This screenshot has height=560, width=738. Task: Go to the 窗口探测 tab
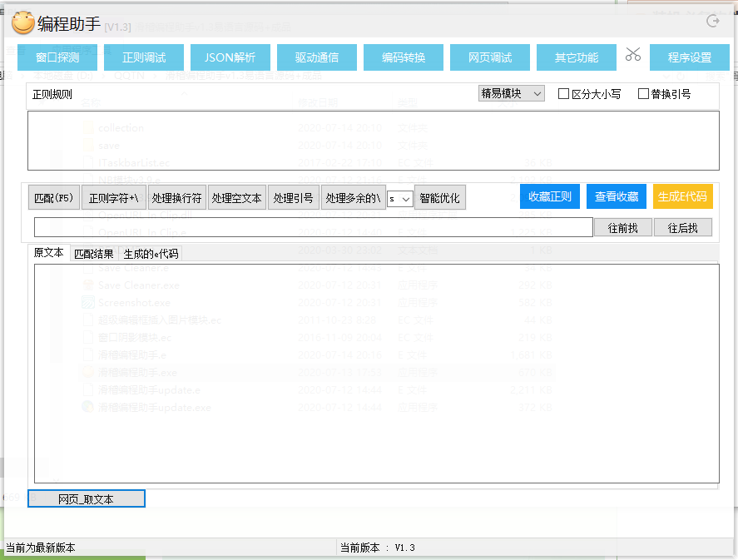point(57,57)
